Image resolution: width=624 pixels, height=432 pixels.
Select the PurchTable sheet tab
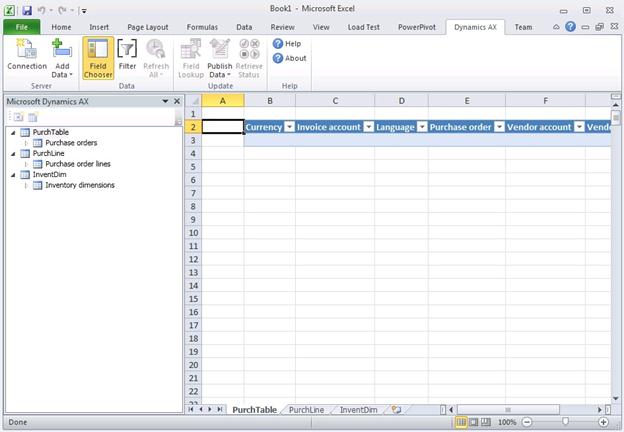pyautogui.click(x=254, y=410)
